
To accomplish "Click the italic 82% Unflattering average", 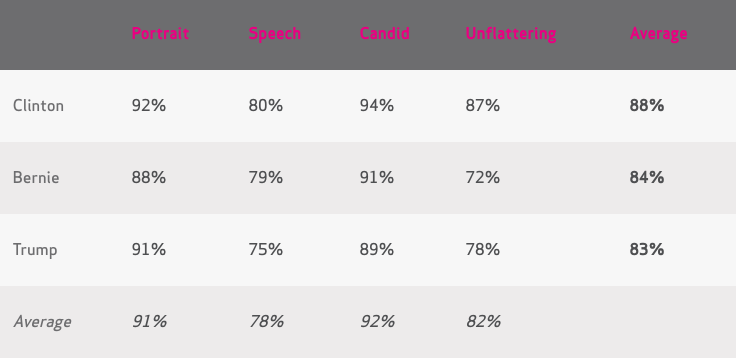I will (483, 321).
